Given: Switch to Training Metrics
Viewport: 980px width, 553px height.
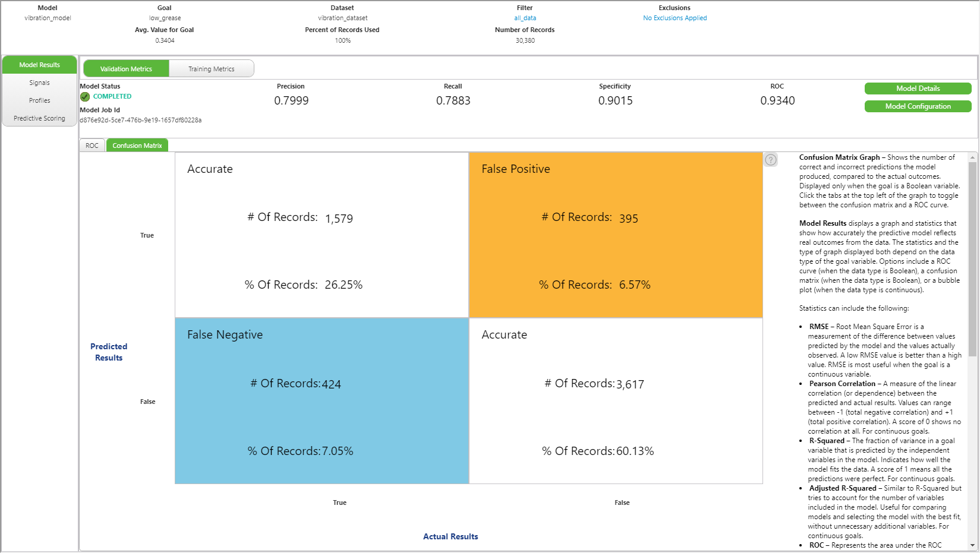Looking at the screenshot, I should 211,68.
